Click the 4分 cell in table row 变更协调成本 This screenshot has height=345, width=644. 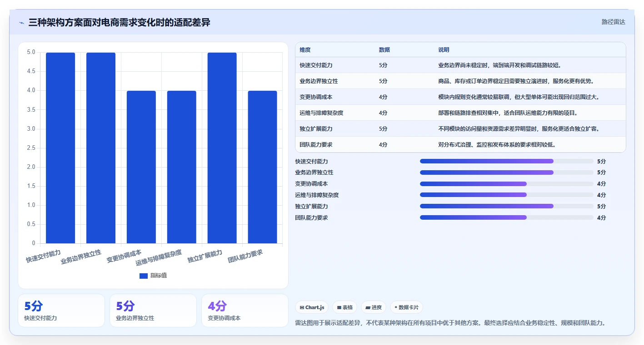click(383, 97)
